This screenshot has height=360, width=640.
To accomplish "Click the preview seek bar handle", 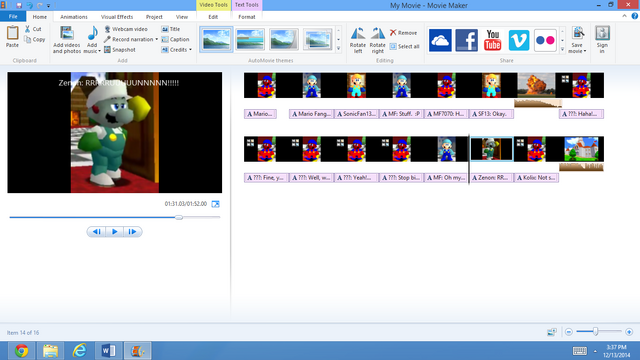I will click(x=179, y=217).
